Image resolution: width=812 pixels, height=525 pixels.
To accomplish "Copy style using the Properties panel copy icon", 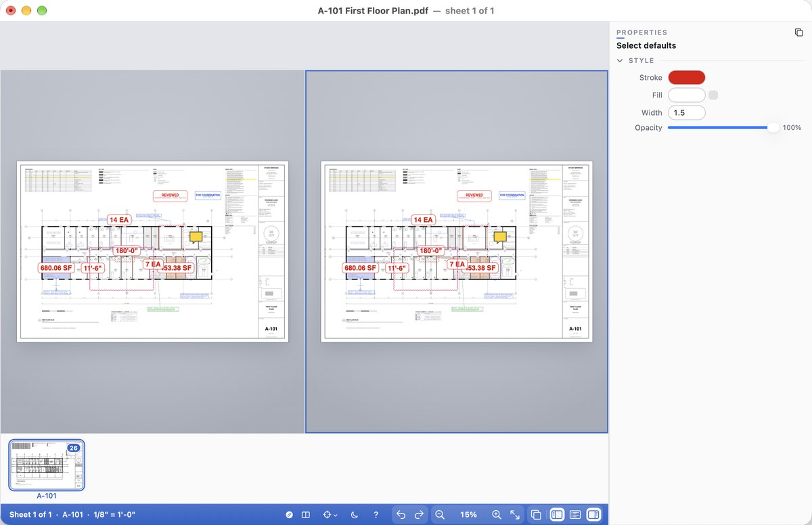I will point(798,32).
